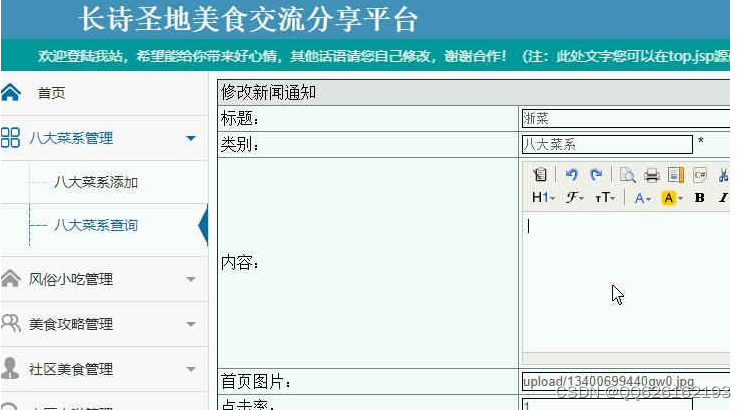
Task: Click the 标题 field containing 浙菜
Action: (626, 118)
